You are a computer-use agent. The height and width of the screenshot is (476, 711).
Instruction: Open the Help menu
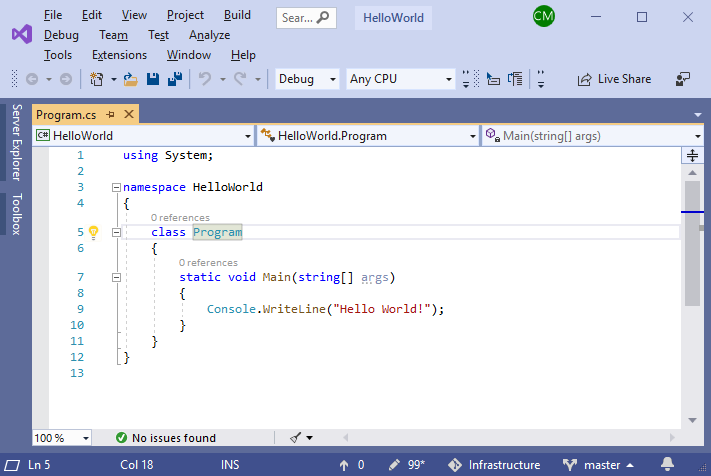(243, 55)
